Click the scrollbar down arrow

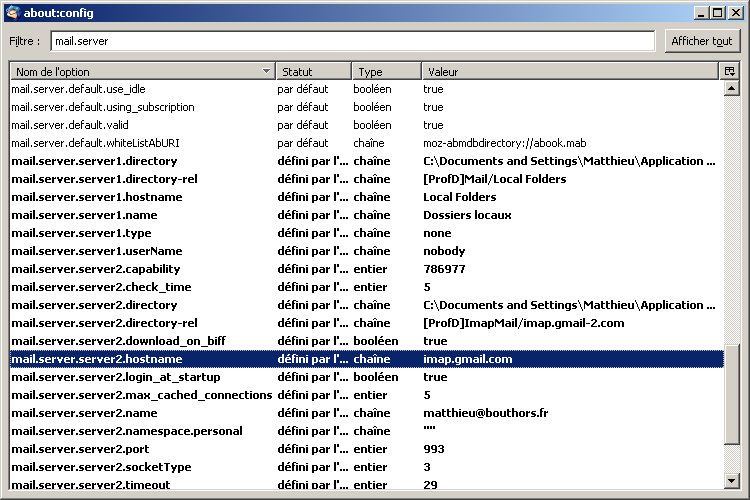[731, 483]
